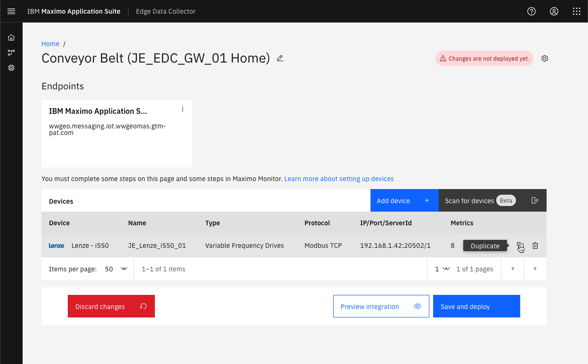This screenshot has height=364, width=588.
Task: Click the Preview integration button
Action: coord(381,306)
